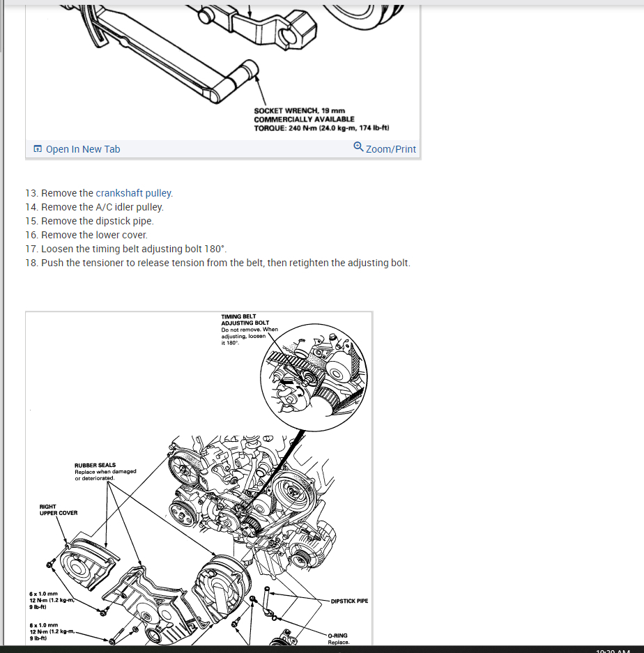
Task: Click the Open In New Tab icon
Action: pyautogui.click(x=38, y=148)
